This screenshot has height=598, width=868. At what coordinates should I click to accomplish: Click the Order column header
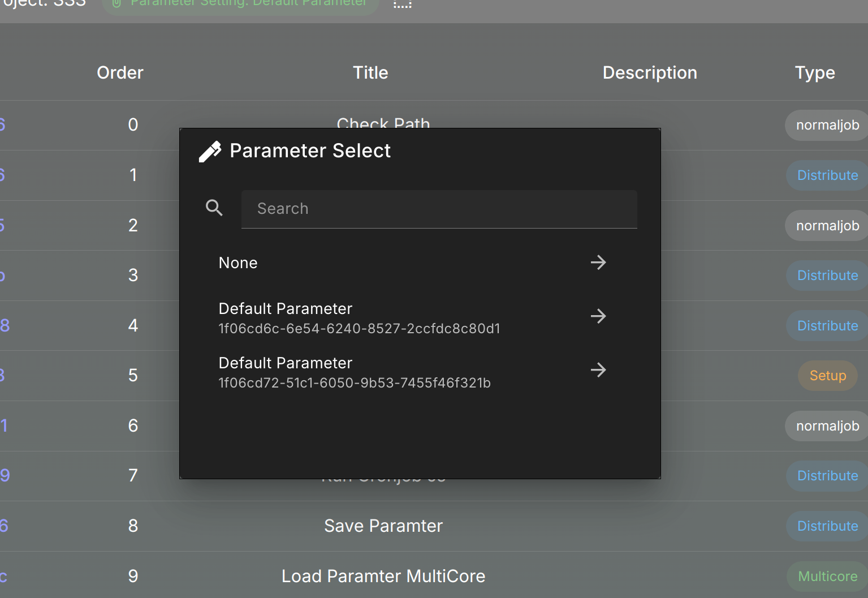click(x=120, y=72)
